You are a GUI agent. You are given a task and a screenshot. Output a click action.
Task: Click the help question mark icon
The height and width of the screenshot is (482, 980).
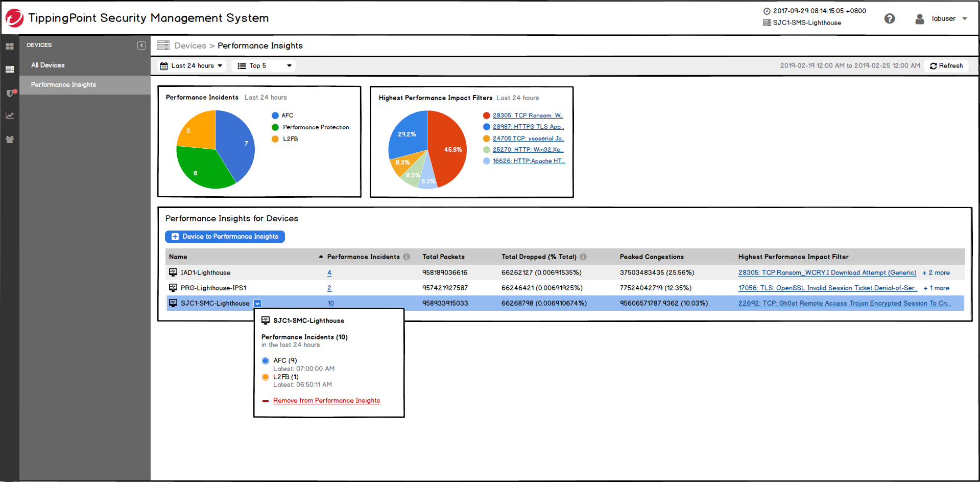tap(890, 18)
